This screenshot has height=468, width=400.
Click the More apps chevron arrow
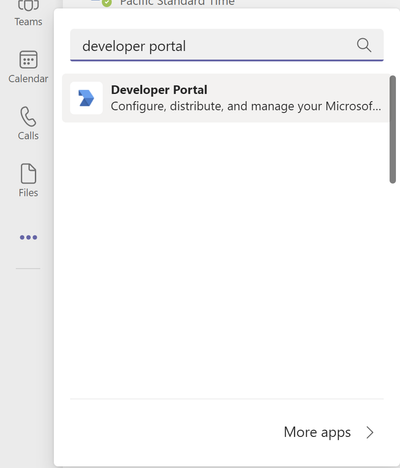[x=370, y=432]
